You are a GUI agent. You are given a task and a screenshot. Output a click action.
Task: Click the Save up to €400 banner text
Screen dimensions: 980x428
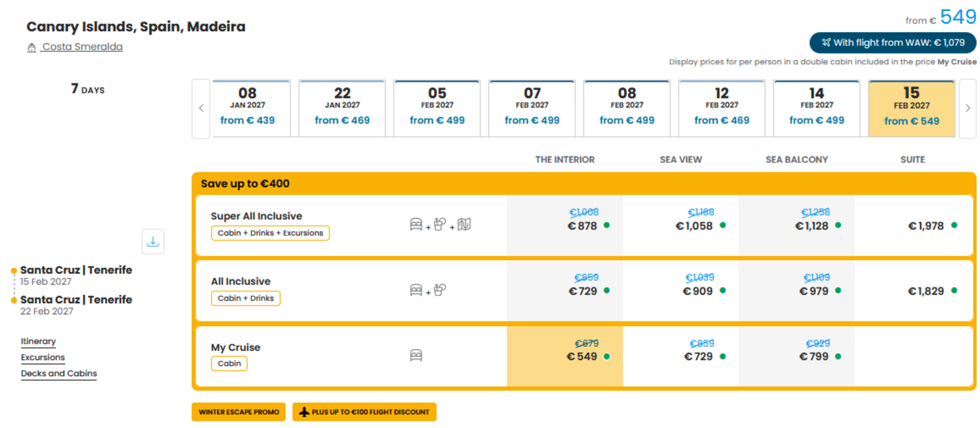pyautogui.click(x=245, y=184)
